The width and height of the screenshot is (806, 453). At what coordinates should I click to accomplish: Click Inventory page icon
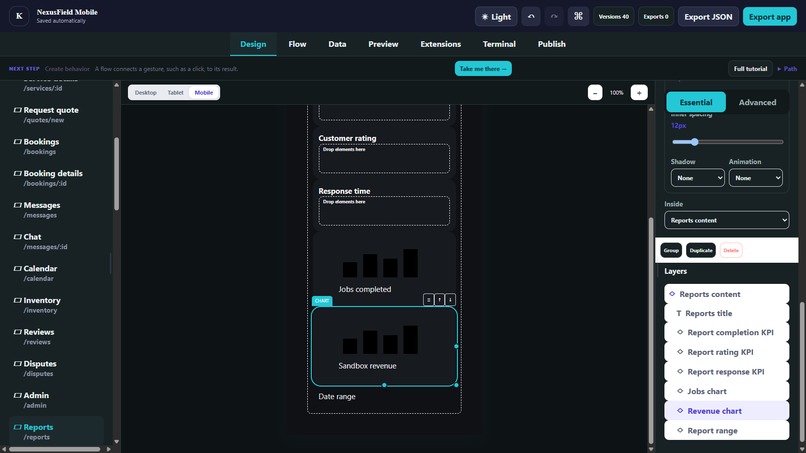17,300
